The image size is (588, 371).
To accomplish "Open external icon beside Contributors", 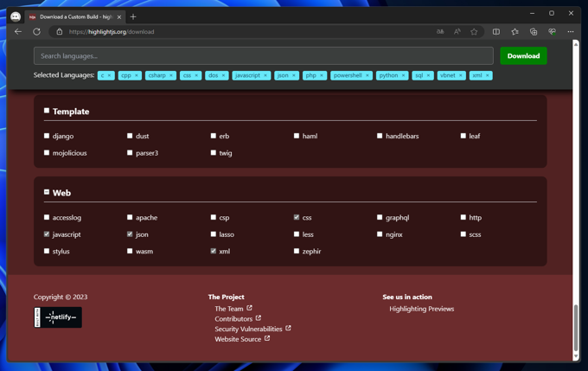I will pyautogui.click(x=259, y=318).
